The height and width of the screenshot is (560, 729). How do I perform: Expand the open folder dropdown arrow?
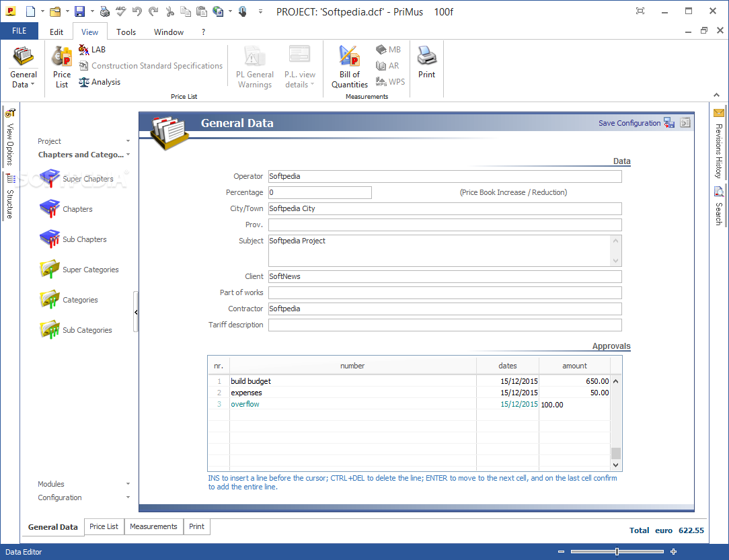(x=67, y=11)
